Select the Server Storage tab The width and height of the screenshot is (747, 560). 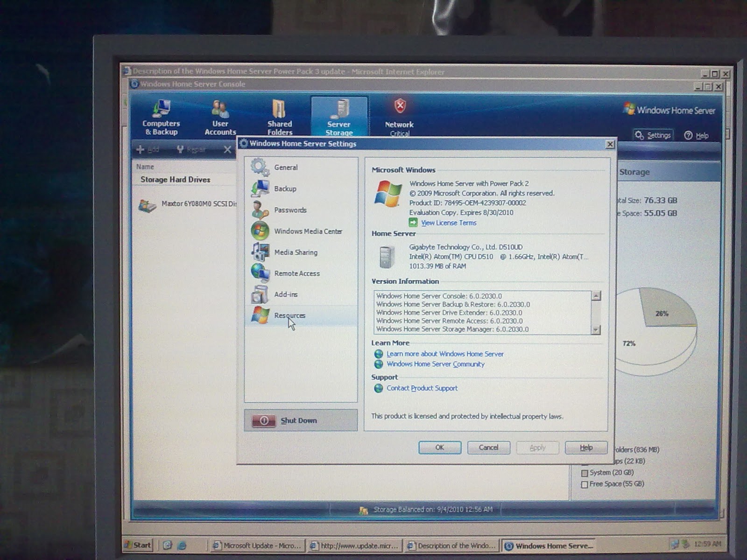pos(339,118)
